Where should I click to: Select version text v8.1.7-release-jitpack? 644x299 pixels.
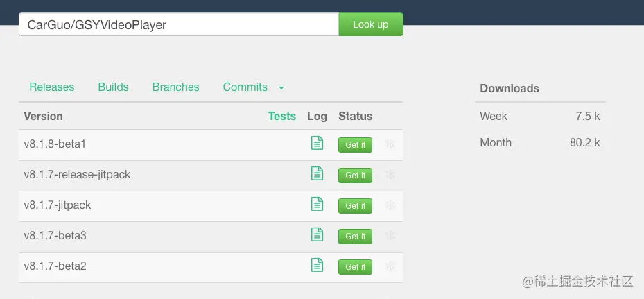pos(77,174)
